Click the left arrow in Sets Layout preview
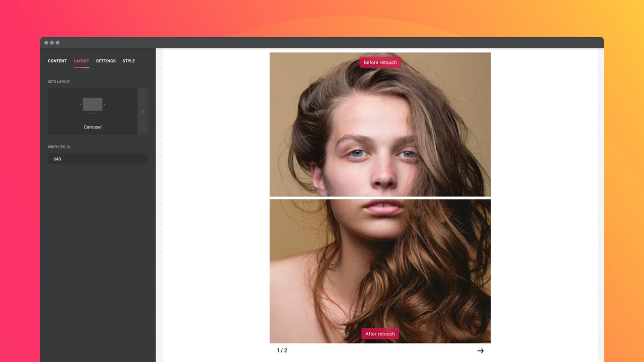The height and width of the screenshot is (362, 644). click(80, 105)
